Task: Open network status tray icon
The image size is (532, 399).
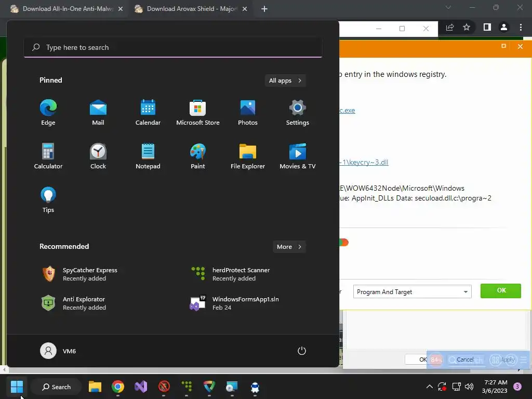Action: 456,387
